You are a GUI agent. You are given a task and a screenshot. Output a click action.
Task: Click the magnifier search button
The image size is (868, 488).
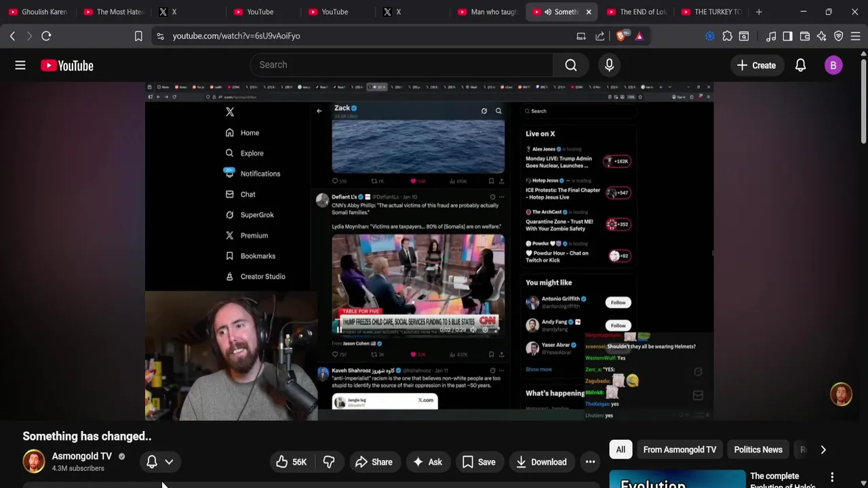click(571, 65)
